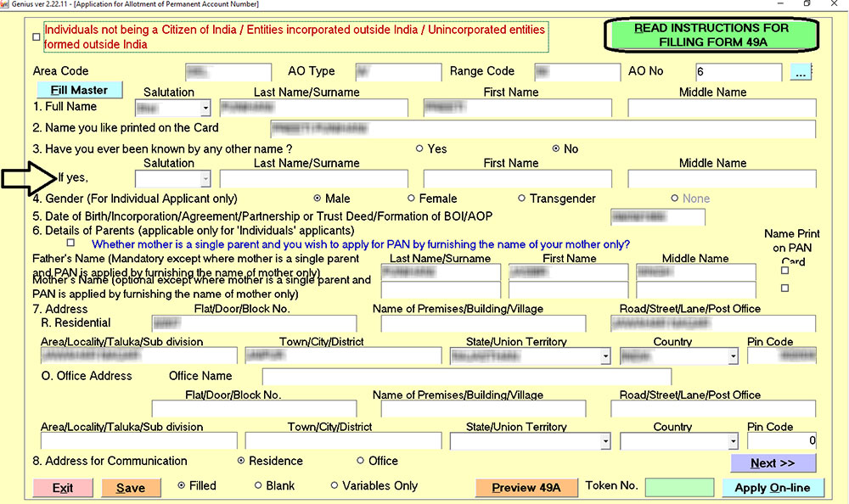Check the mother single parent checkbox
The height and width of the screenshot is (504, 849).
(70, 244)
